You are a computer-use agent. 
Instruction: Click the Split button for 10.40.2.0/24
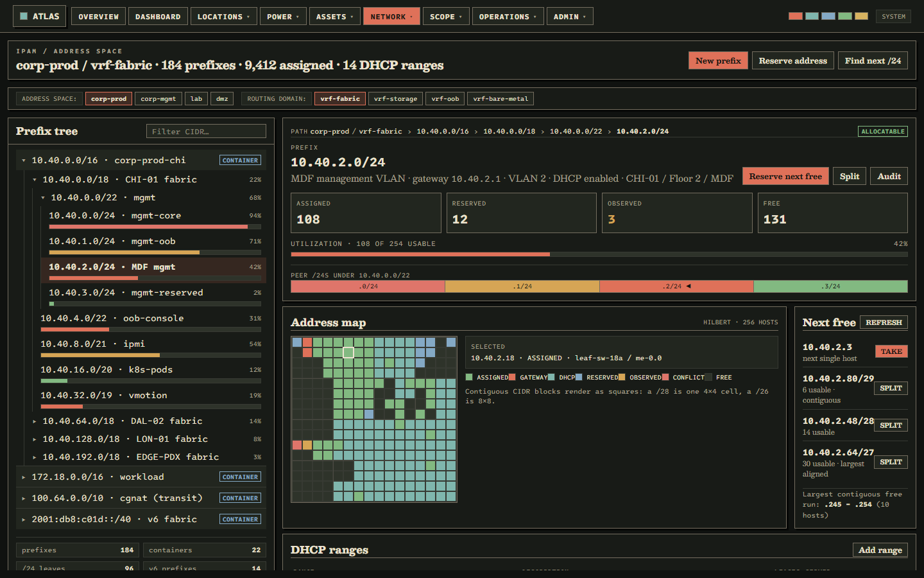pyautogui.click(x=850, y=176)
